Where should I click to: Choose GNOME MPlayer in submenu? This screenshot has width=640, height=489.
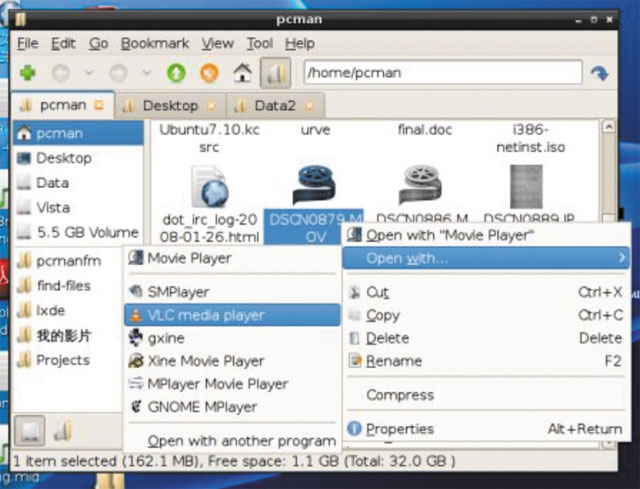coord(232,407)
